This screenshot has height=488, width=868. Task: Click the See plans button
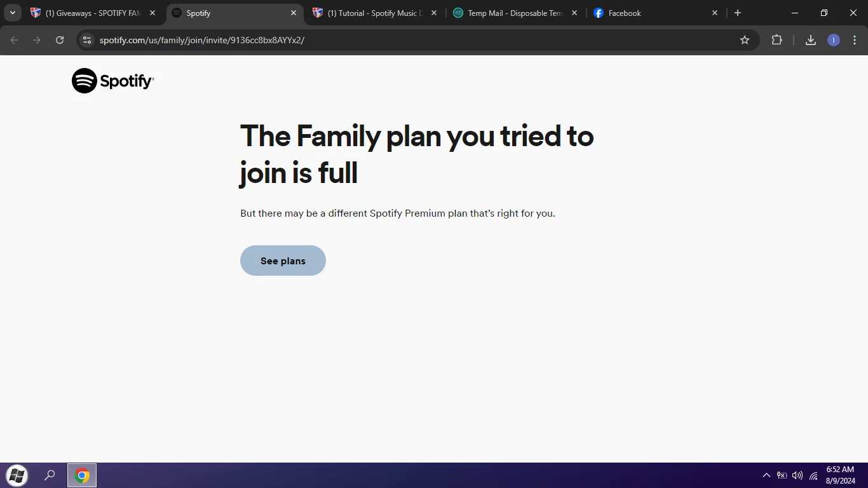283,261
